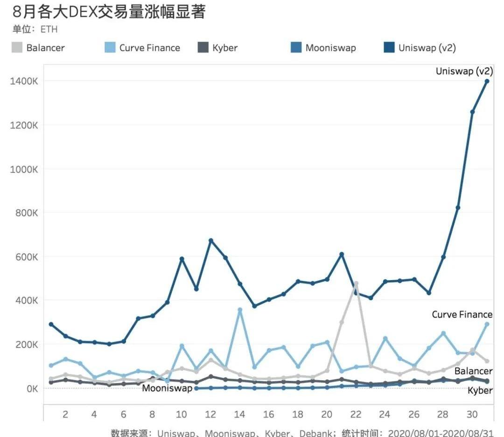Select the Curve Finance spike on day 14

[x=240, y=310]
